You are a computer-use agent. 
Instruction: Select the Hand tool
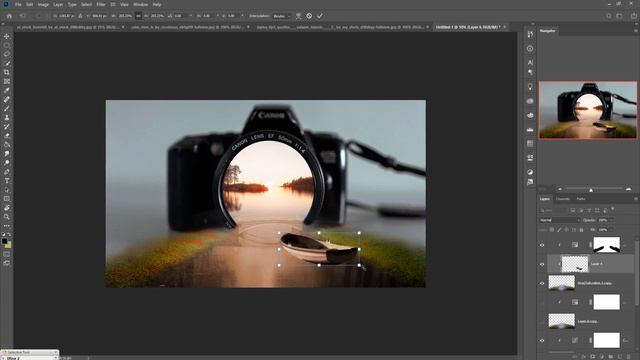[7, 208]
